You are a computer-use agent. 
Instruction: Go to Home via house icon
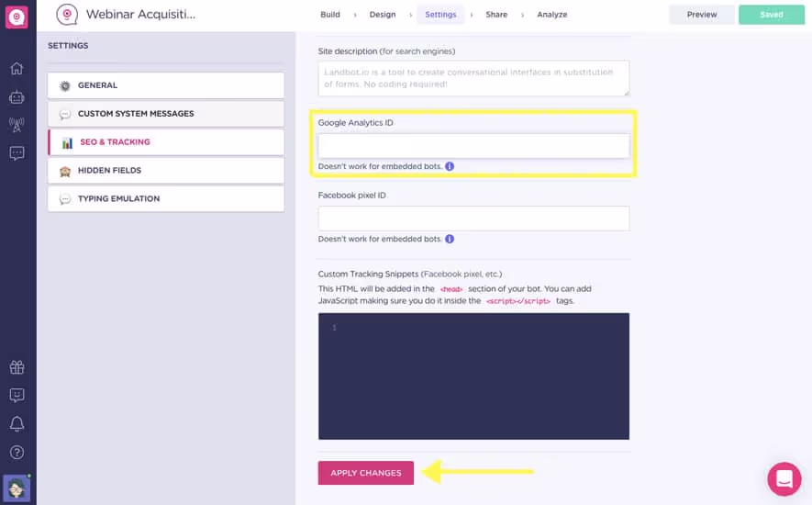[x=17, y=69]
